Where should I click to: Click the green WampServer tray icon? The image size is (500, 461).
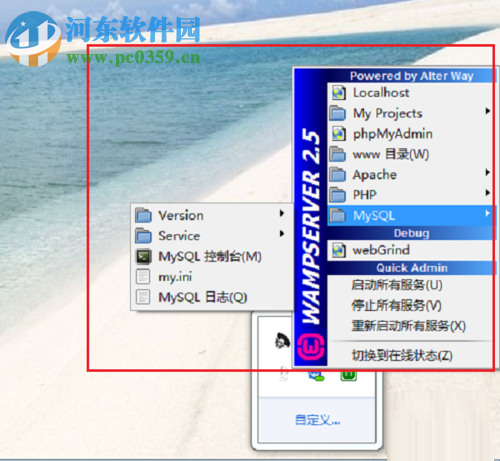click(x=349, y=375)
